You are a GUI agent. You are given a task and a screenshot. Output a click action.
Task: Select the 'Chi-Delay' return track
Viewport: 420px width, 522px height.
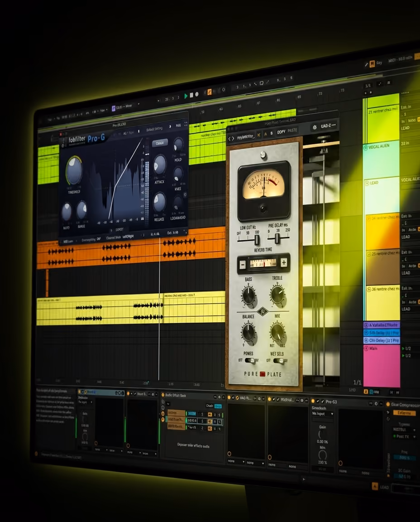point(382,341)
